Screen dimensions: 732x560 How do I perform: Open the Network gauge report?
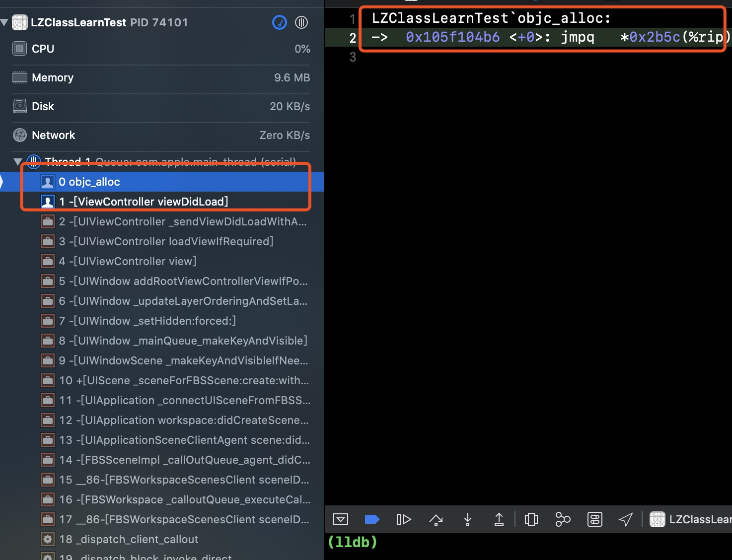161,135
